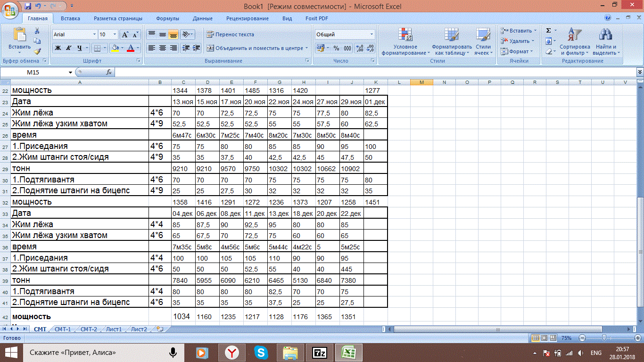The width and height of the screenshot is (644, 362).
Task: Click the column M header
Action: pos(421,82)
